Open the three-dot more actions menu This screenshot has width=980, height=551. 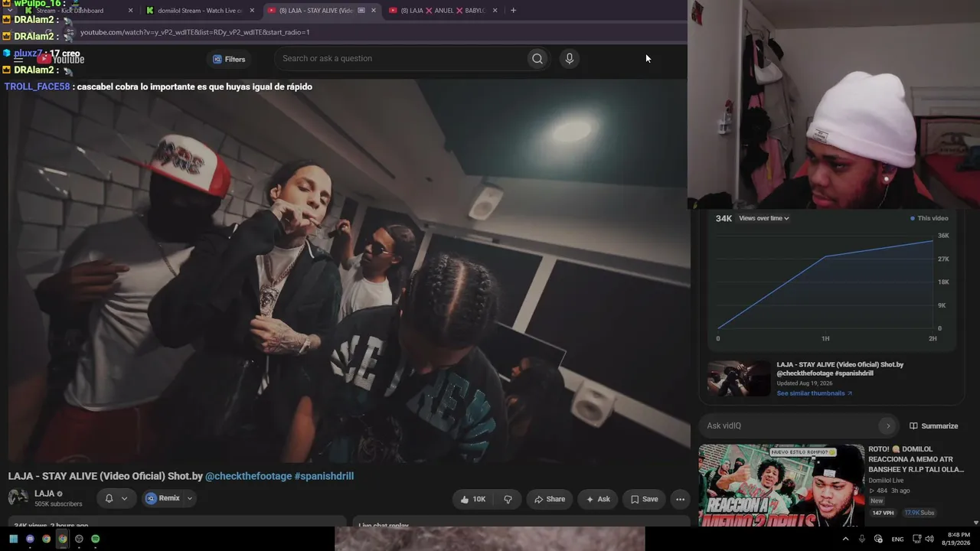point(680,499)
